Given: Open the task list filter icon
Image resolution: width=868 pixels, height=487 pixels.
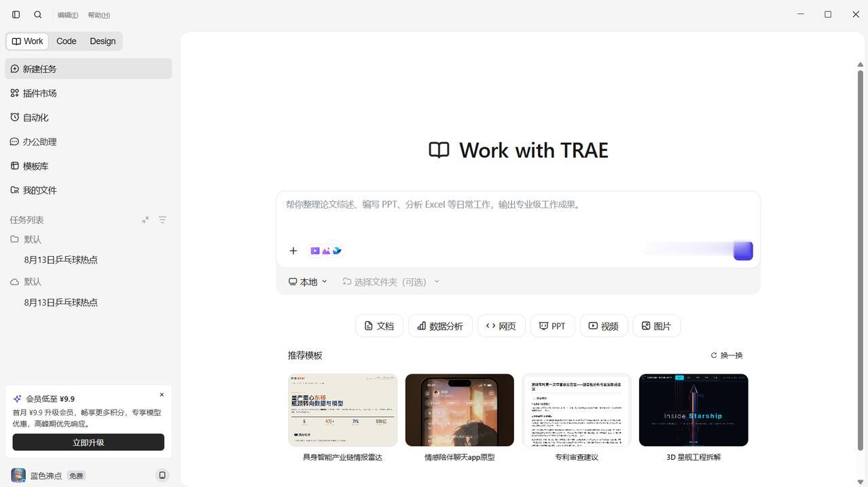Looking at the screenshot, I should point(162,220).
